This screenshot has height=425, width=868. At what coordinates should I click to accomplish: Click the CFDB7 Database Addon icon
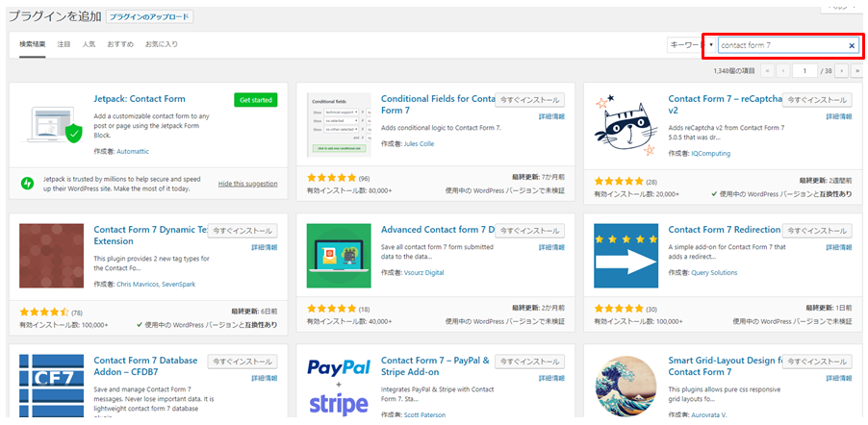tap(51, 386)
